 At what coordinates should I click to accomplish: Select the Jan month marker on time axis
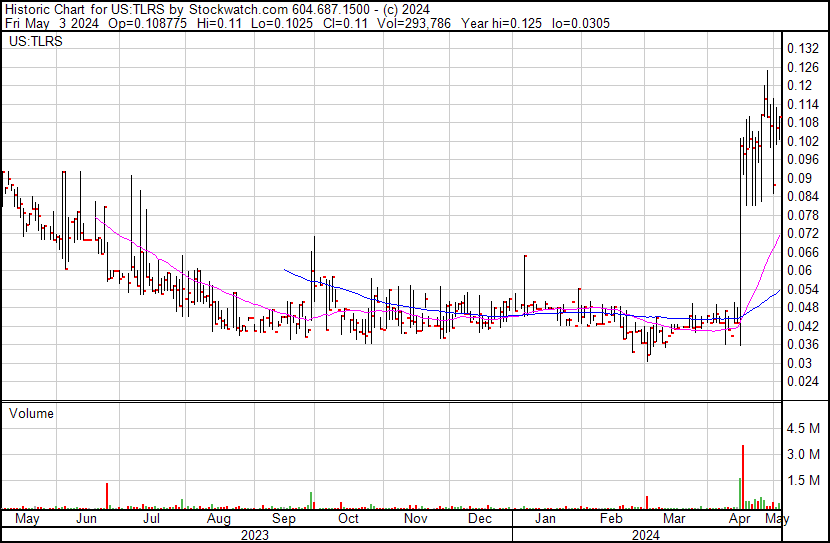coord(544,519)
